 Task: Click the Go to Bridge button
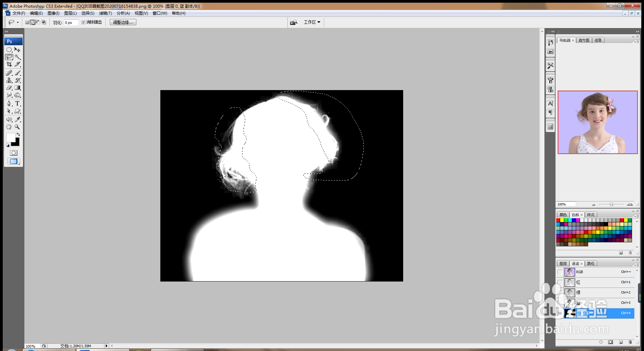click(293, 22)
